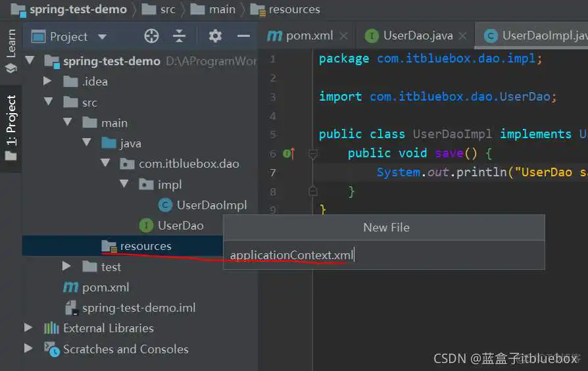Open Project panel settings gear
Viewport: 588px width, 371px height.
click(215, 36)
